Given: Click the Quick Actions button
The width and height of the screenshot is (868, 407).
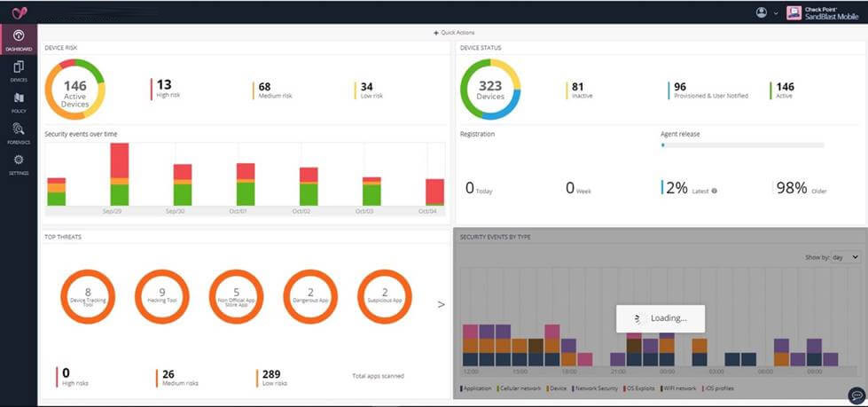Looking at the screenshot, I should pos(454,33).
